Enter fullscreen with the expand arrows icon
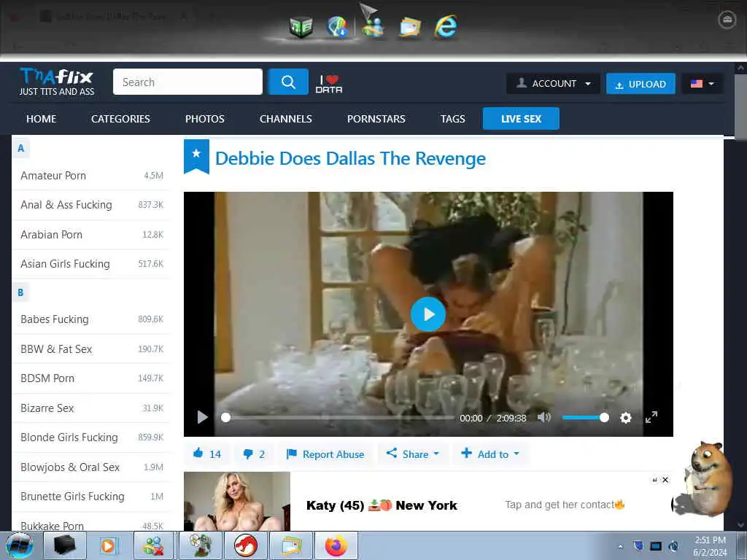This screenshot has width=747, height=560. [x=651, y=417]
